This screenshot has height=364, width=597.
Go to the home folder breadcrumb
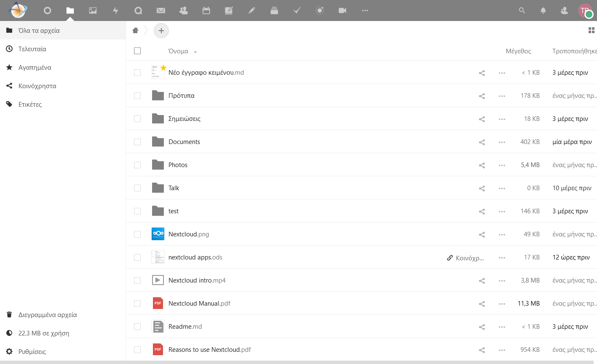coord(135,30)
